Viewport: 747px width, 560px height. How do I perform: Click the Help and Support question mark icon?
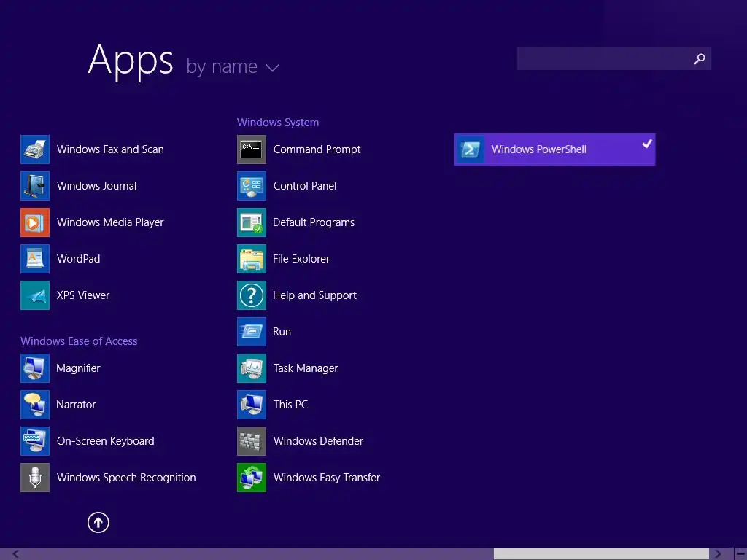252,295
